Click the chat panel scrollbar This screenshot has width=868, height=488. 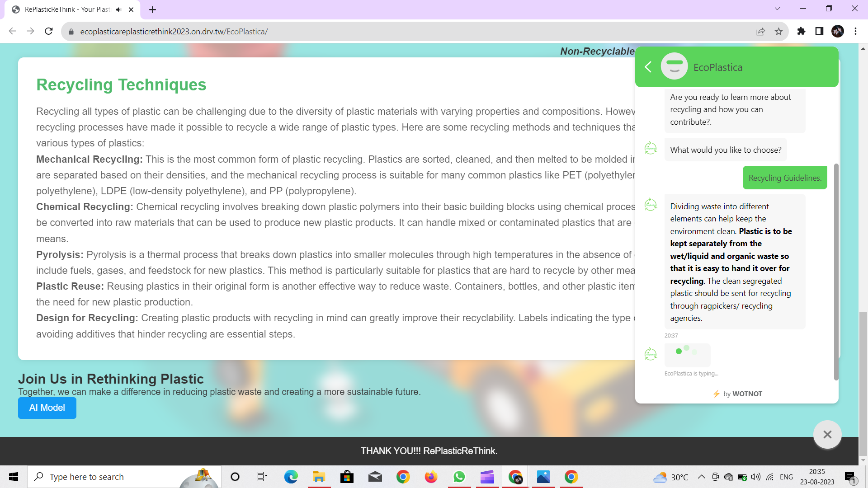coord(836,271)
